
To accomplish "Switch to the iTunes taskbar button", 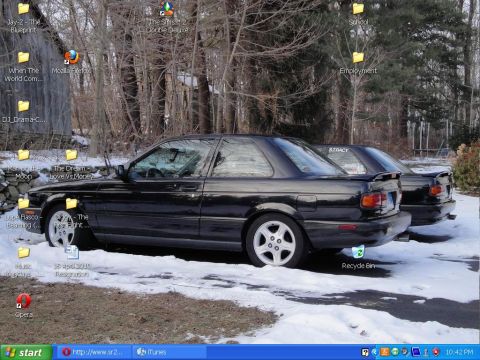I will (x=169, y=352).
